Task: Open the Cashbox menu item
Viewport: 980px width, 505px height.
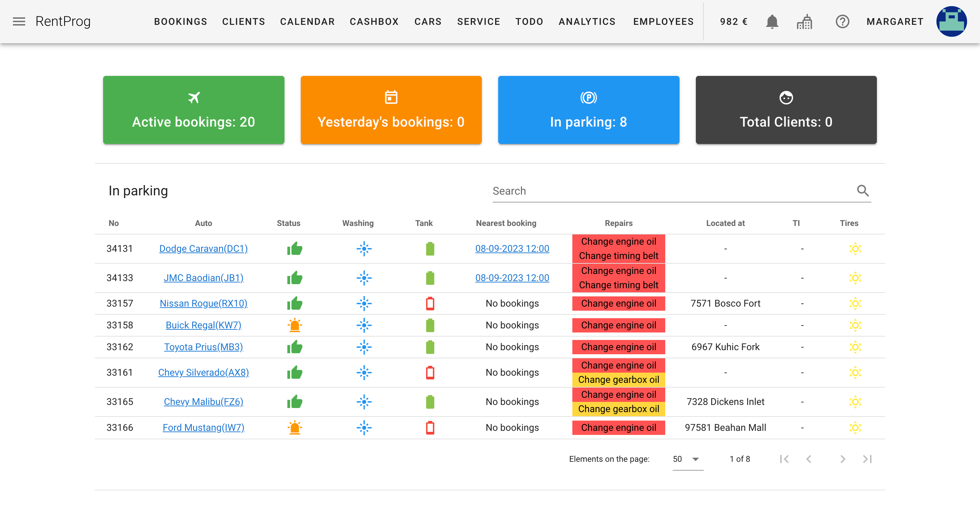Action: (x=374, y=22)
